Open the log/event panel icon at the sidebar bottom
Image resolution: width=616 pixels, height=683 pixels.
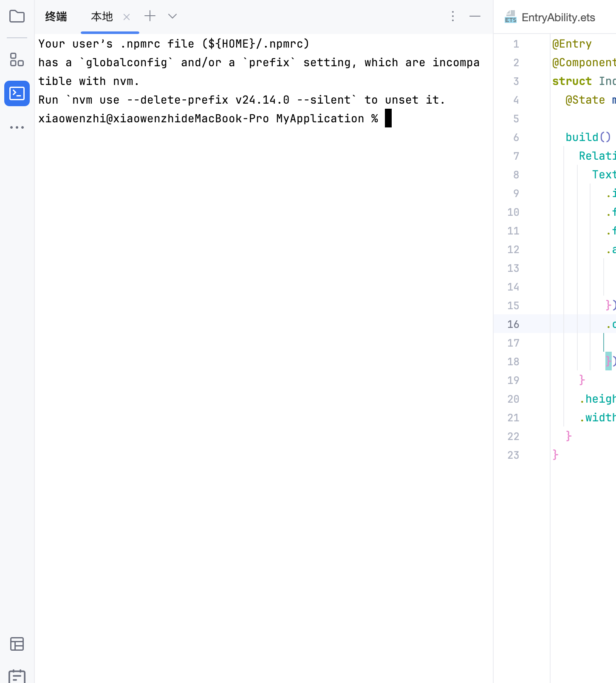[17, 676]
